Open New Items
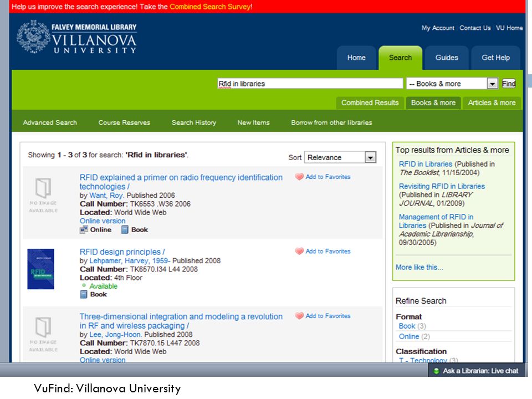 click(x=253, y=122)
